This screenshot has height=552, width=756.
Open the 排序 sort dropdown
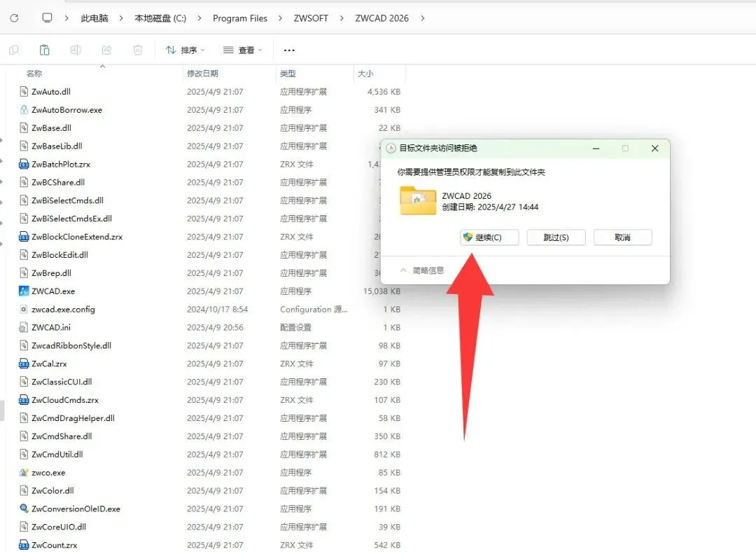(x=185, y=50)
